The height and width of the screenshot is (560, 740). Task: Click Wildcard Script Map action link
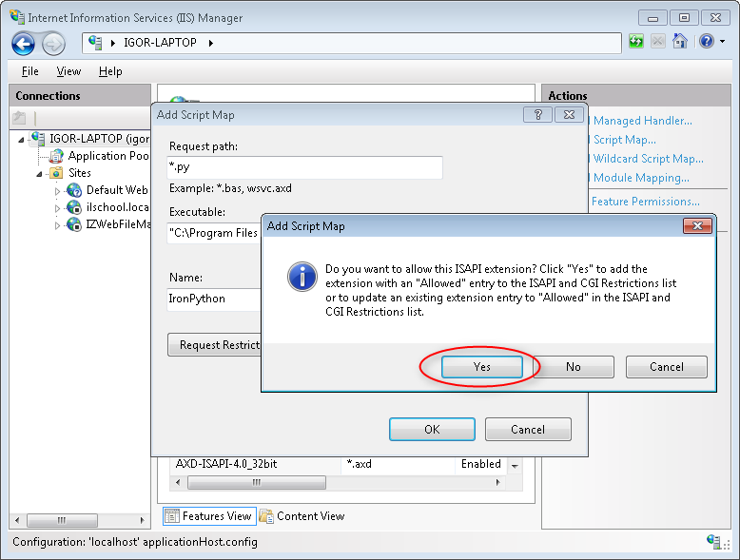pyautogui.click(x=648, y=159)
